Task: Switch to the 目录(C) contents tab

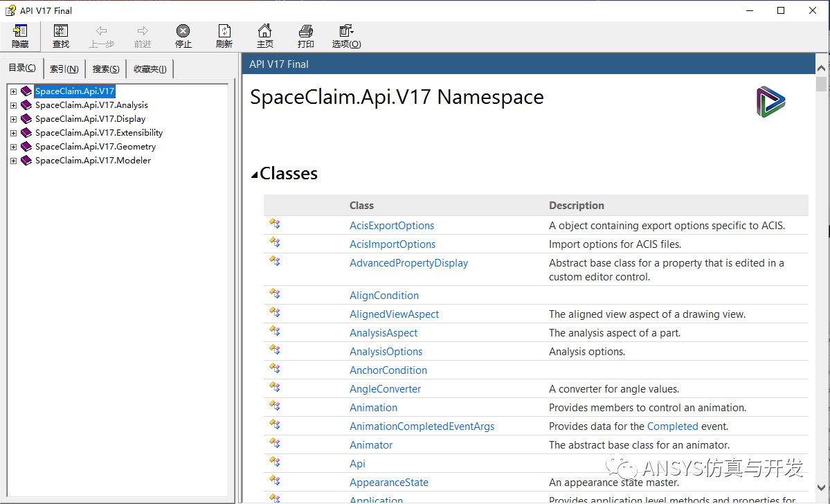Action: pos(21,68)
